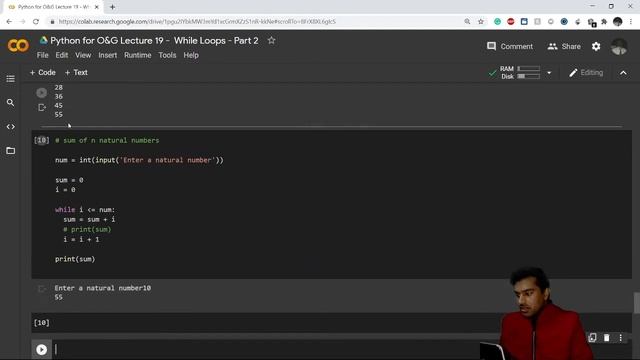The width and height of the screenshot is (640, 360).
Task: Open the Tools menu
Action: pyautogui.click(x=167, y=55)
